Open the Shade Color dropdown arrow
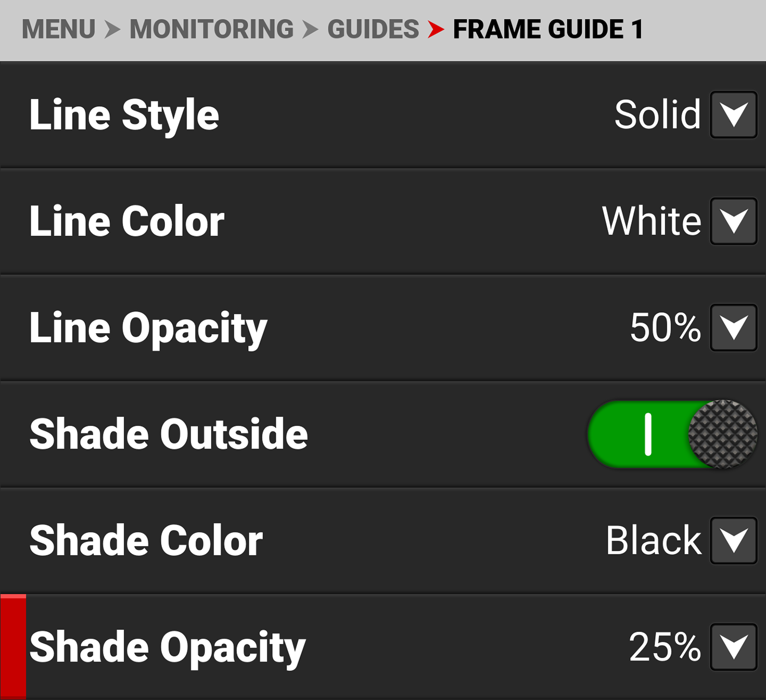 pyautogui.click(x=733, y=541)
